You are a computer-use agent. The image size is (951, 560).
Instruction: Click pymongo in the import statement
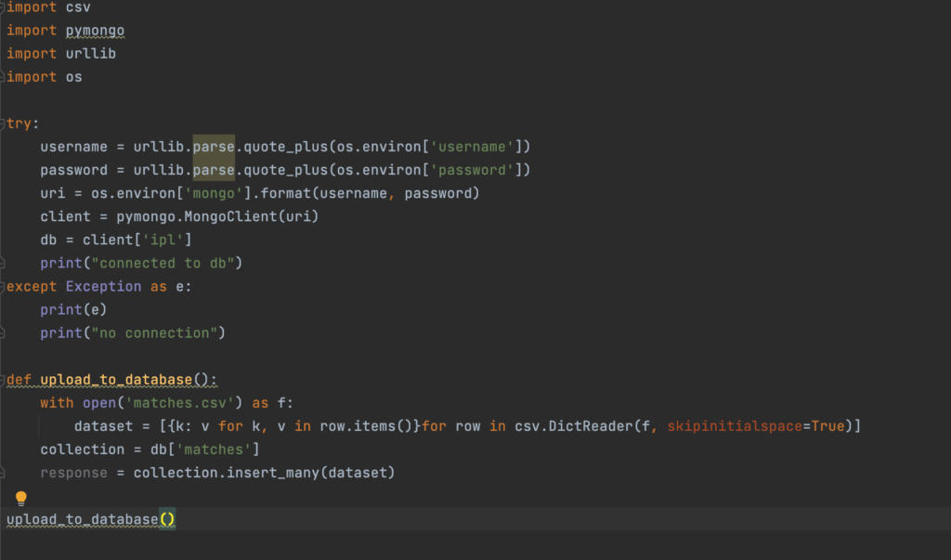tap(95, 31)
